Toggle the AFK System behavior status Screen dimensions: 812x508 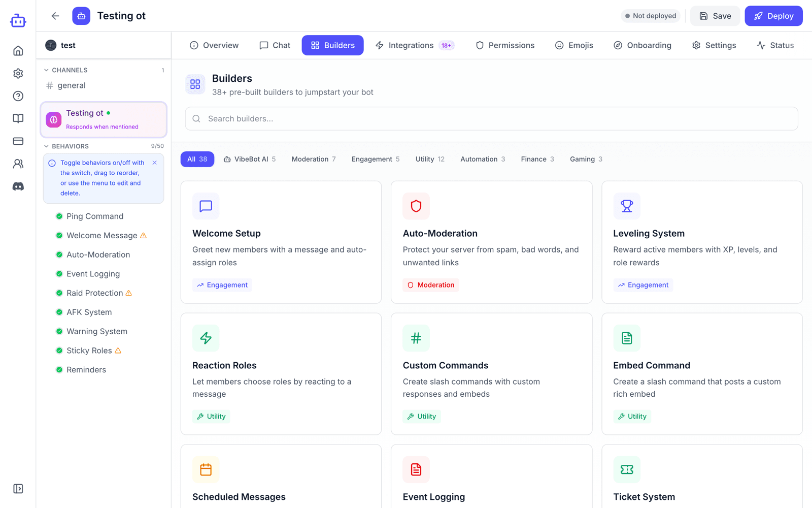(59, 312)
